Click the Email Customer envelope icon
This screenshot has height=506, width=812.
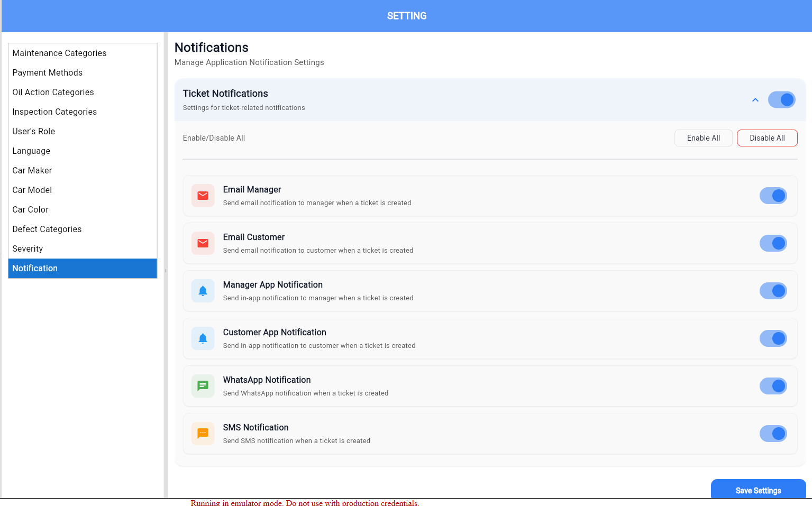coord(203,243)
